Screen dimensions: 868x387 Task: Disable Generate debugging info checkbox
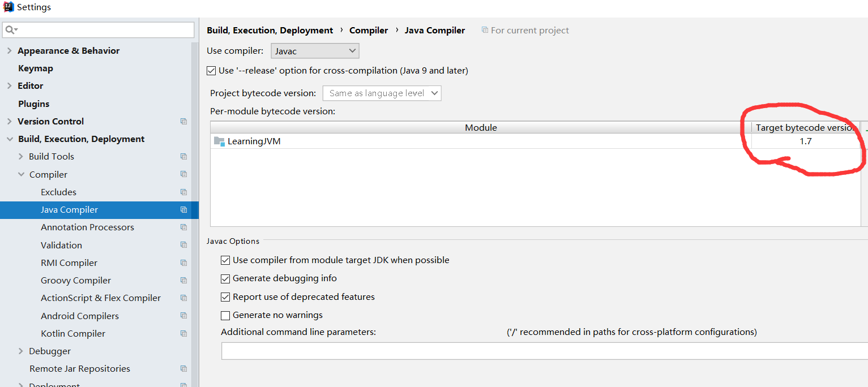pos(225,278)
